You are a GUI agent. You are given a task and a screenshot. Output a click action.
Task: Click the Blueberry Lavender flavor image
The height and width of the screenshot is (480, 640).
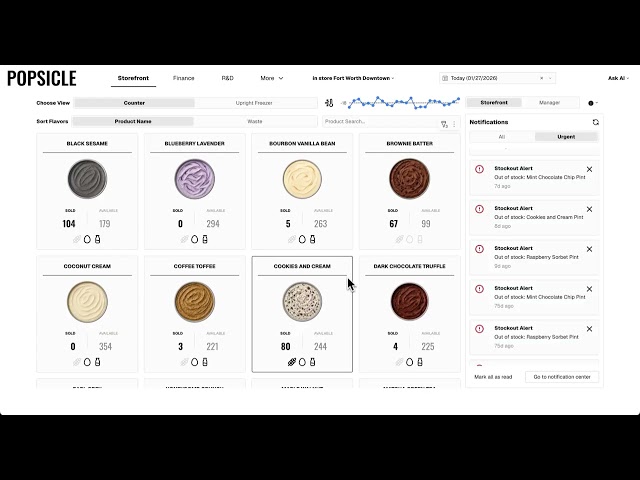coord(195,179)
